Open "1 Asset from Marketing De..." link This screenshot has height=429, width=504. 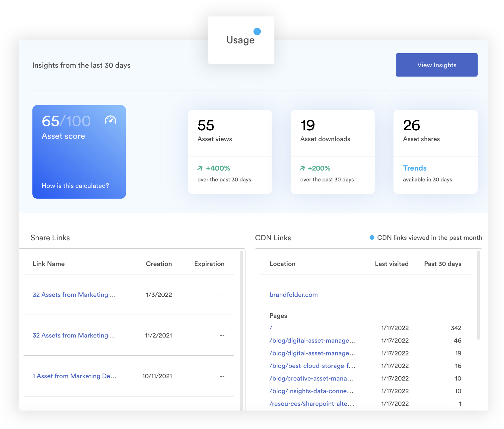[74, 376]
